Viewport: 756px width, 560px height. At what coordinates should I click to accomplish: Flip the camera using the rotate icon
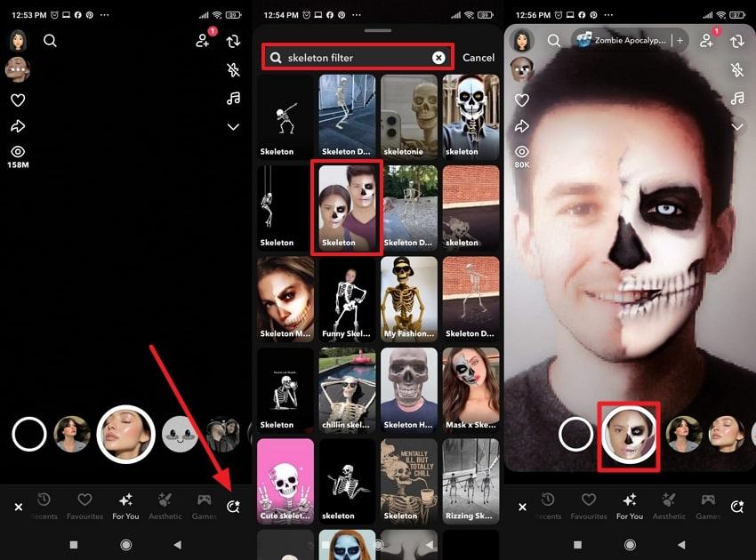click(233, 41)
